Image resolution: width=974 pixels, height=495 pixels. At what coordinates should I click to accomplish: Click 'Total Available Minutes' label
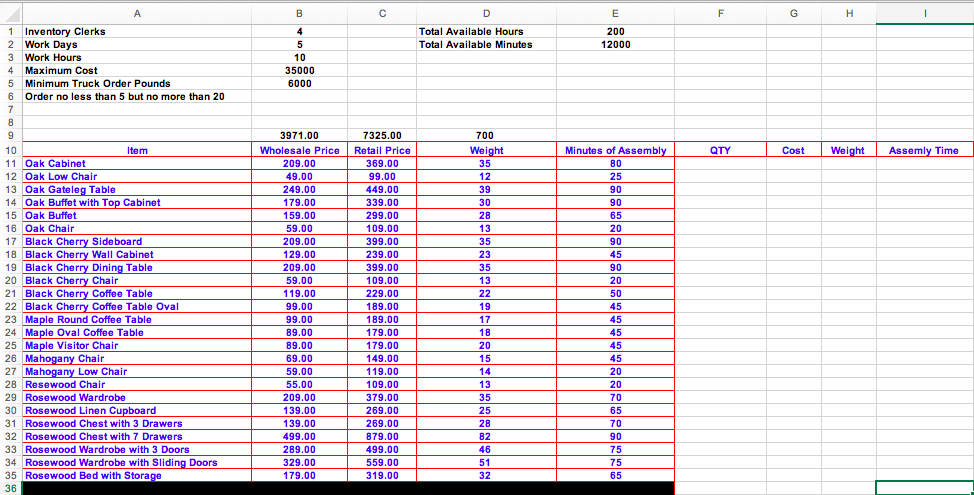click(487, 45)
